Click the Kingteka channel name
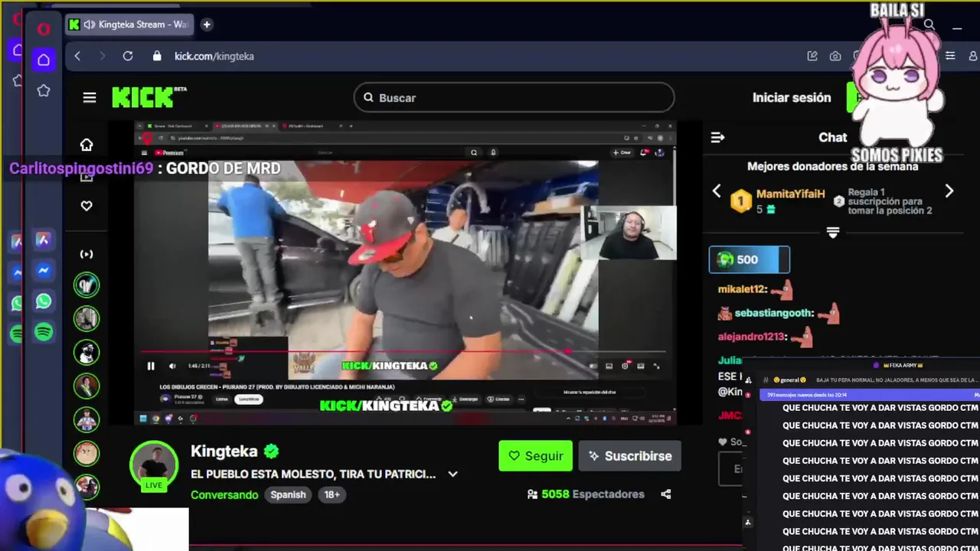This screenshot has height=551, width=980. point(225,452)
